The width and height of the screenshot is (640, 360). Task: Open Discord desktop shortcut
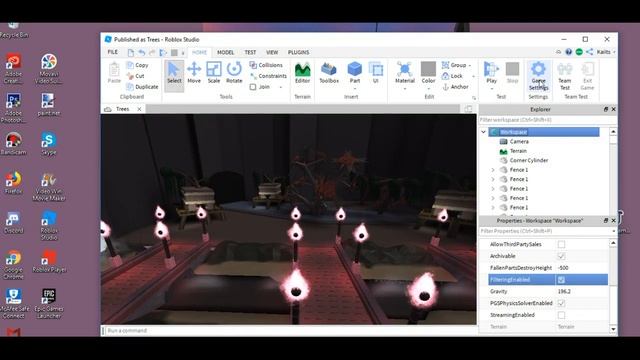coord(13,222)
